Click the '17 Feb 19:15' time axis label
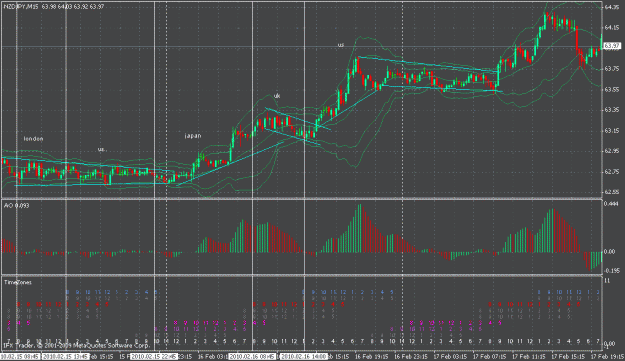Viewport: 625px width, 361px height. (x=607, y=356)
